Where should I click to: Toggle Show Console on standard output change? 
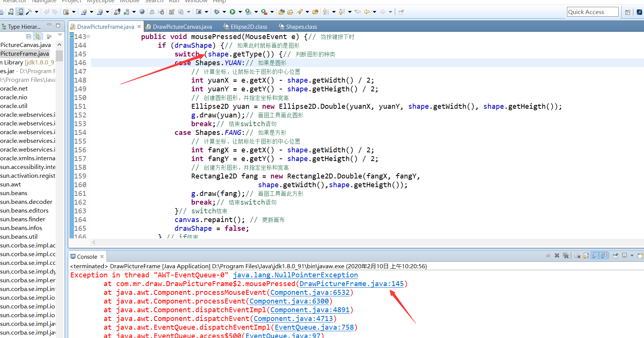[595, 256]
